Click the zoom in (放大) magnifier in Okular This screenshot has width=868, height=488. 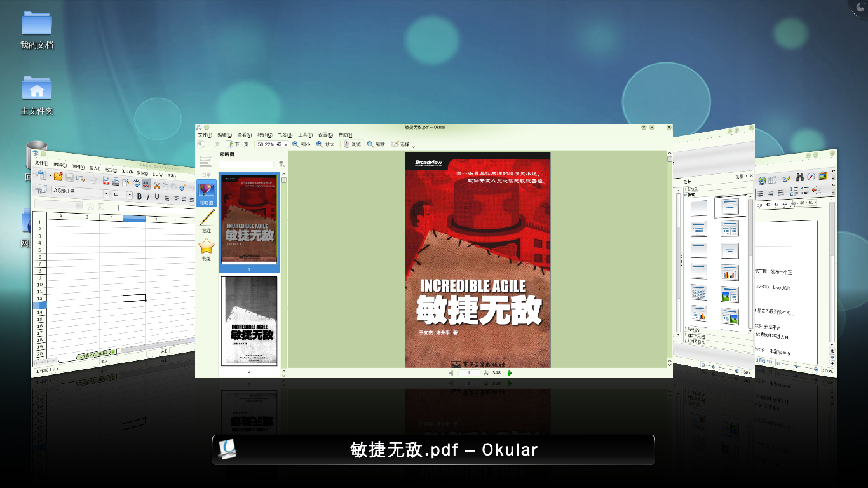pyautogui.click(x=325, y=144)
